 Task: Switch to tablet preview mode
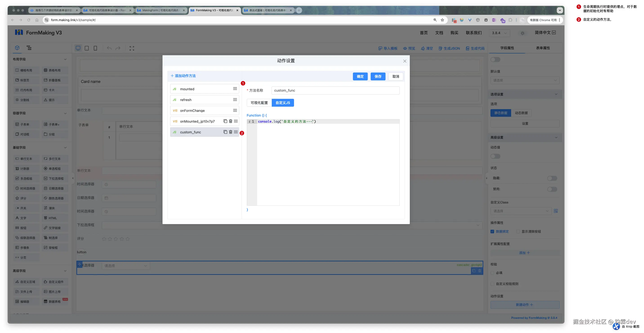click(x=87, y=48)
